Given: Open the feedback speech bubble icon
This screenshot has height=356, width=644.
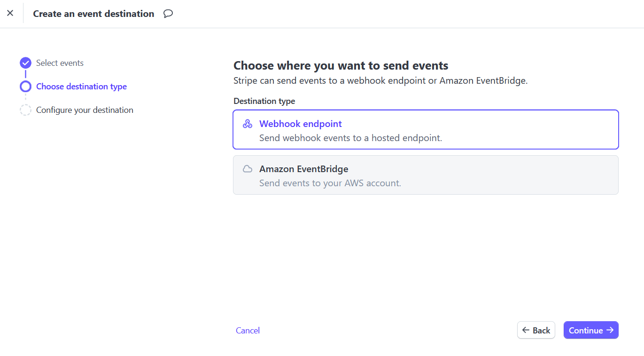Looking at the screenshot, I should click(168, 14).
